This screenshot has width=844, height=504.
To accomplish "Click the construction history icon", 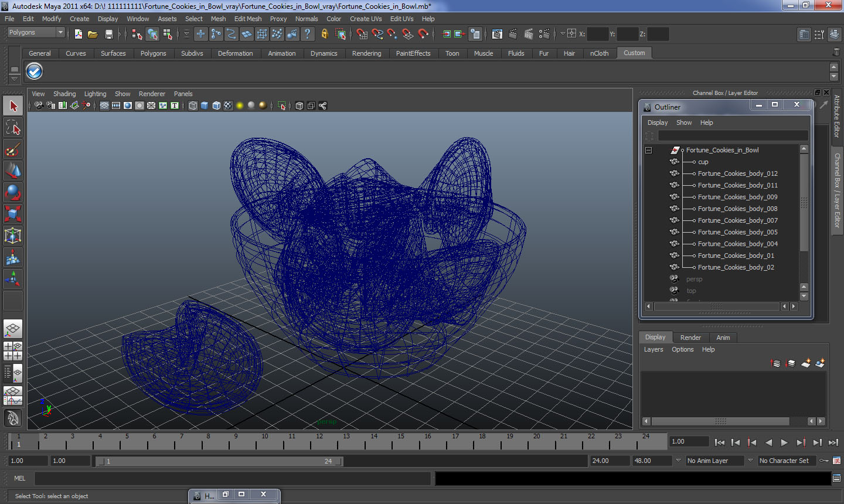I will click(475, 34).
